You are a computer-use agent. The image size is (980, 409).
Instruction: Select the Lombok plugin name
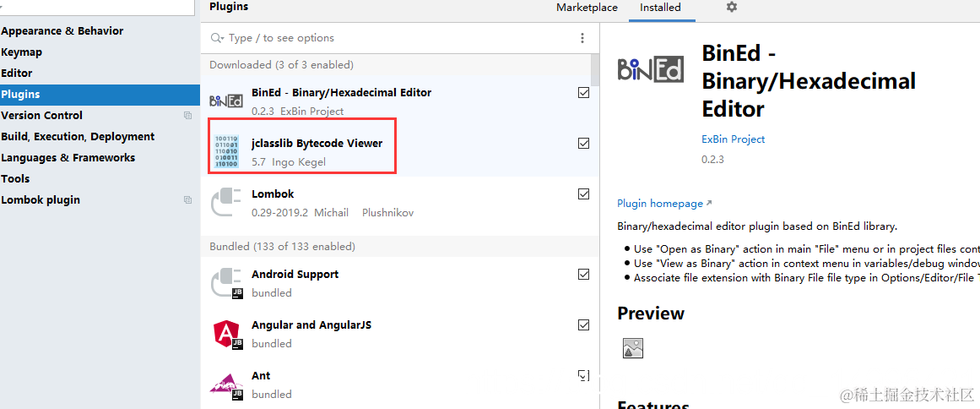[x=273, y=194]
